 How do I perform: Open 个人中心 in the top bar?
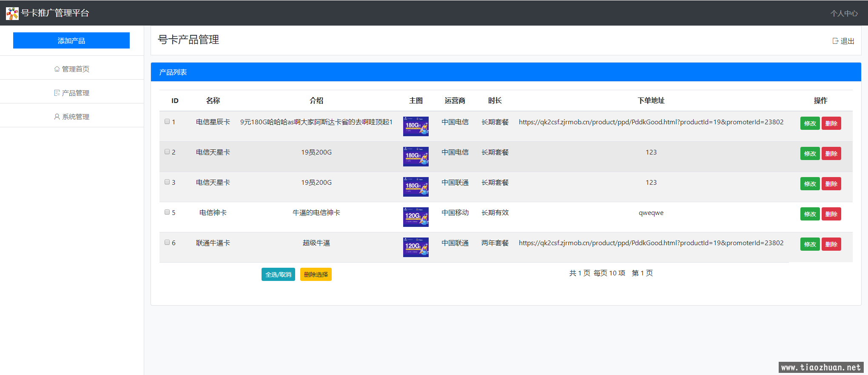point(844,13)
